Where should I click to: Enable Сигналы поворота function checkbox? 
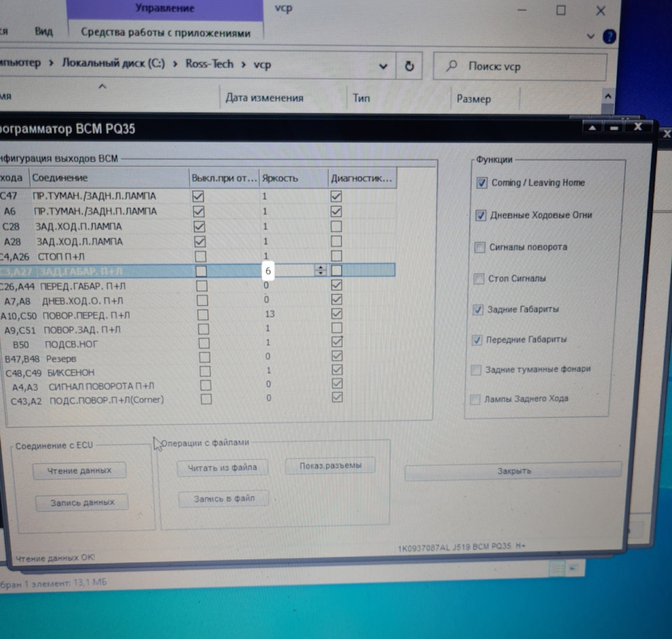click(x=480, y=247)
